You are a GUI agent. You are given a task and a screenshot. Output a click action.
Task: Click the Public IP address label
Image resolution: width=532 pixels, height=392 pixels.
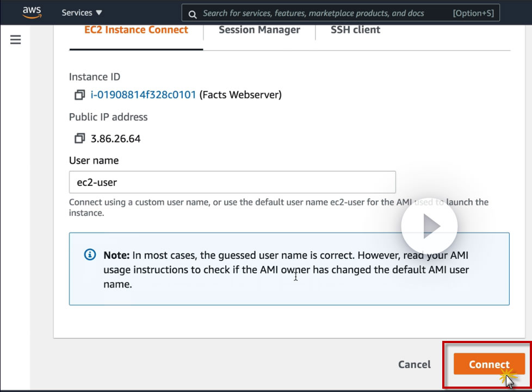108,117
